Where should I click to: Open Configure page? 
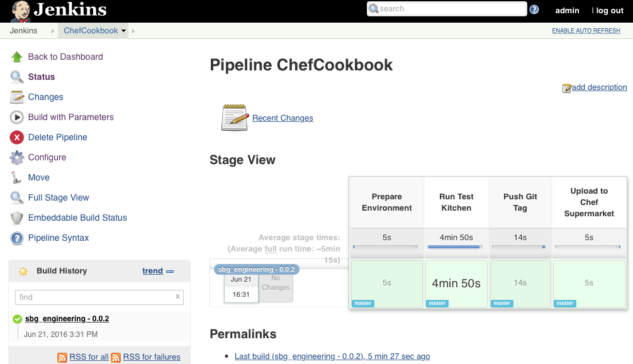coord(47,157)
